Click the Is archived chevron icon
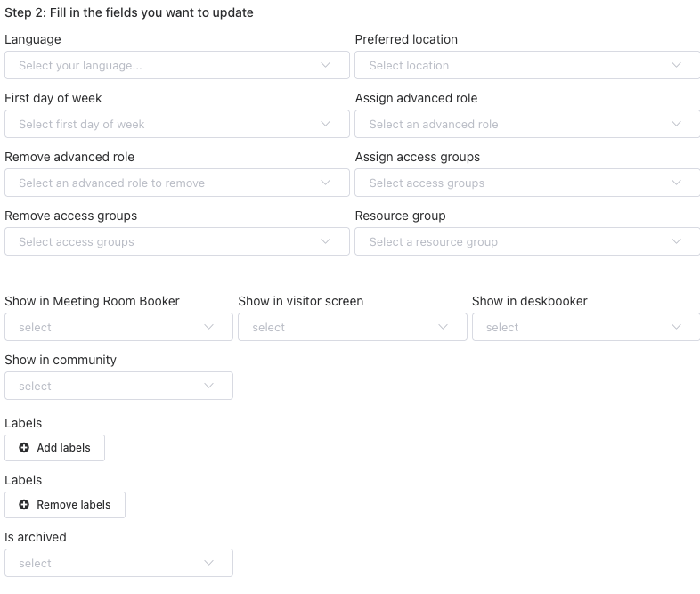 209,563
